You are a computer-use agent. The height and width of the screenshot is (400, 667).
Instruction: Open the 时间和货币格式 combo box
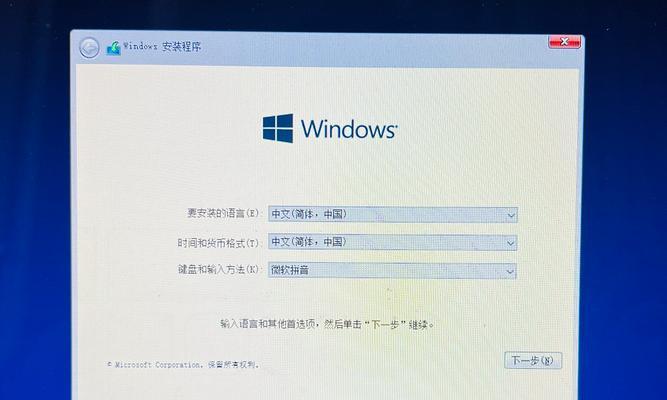(393, 242)
